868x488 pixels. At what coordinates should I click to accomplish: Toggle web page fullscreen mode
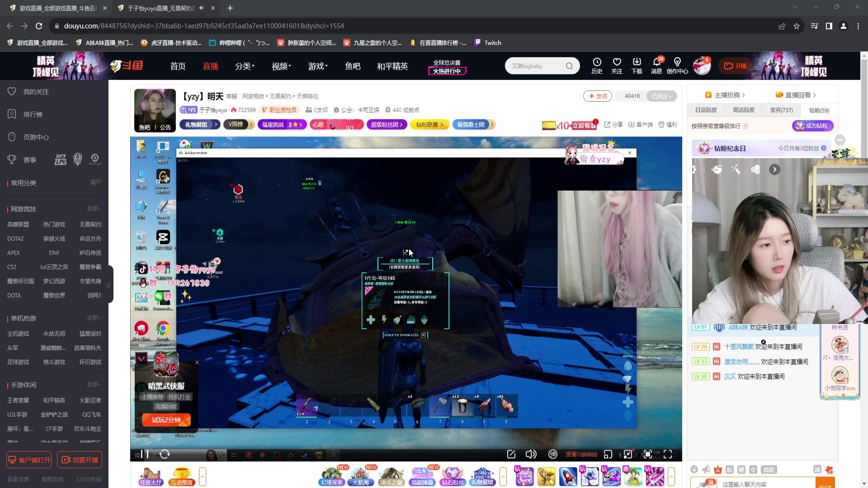(648, 454)
